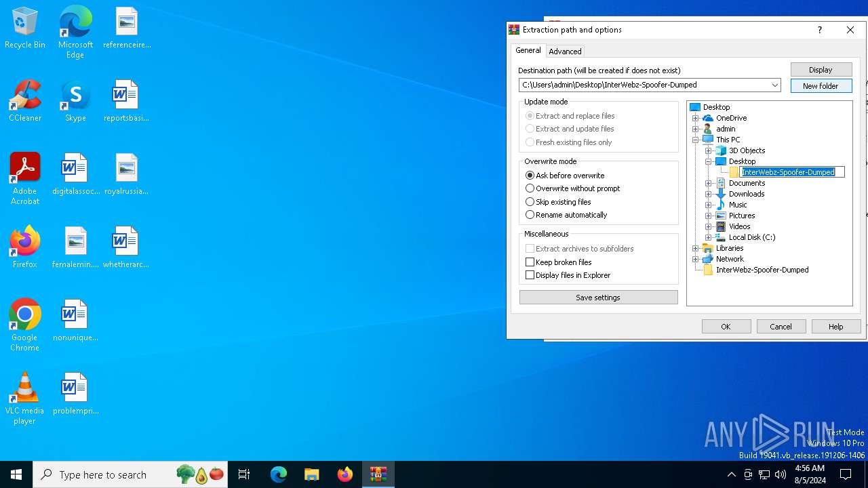Select femalemin image file on desktop
Screen dimensions: 868x488
tap(75, 247)
